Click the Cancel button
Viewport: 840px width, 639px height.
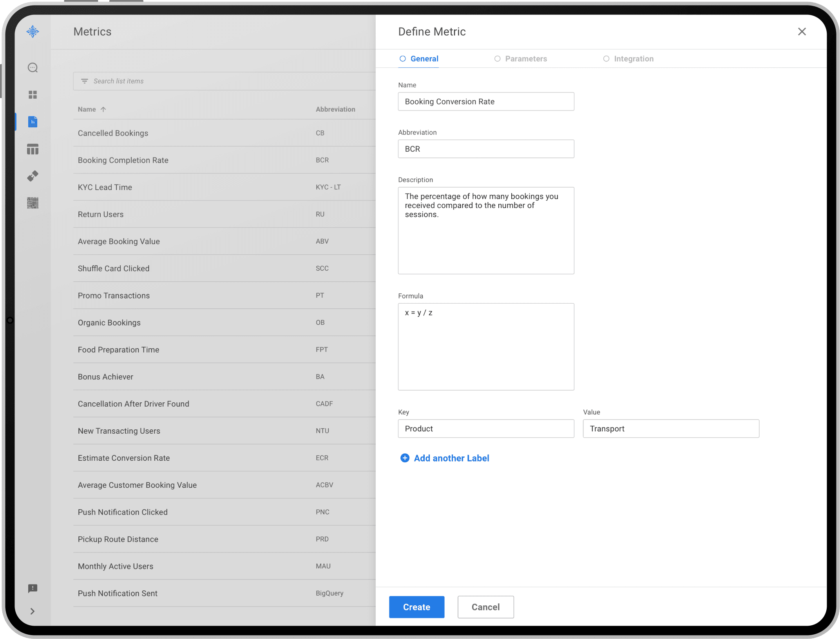[485, 607]
